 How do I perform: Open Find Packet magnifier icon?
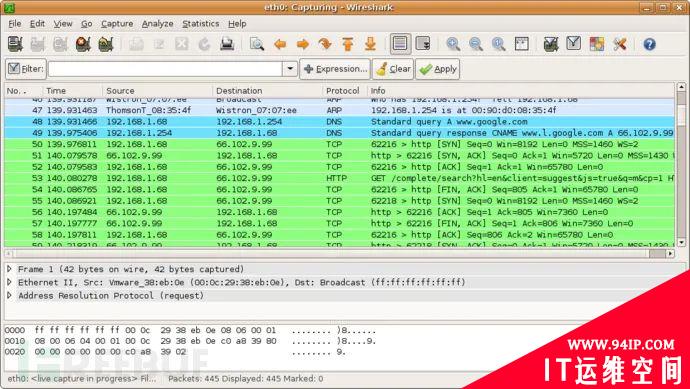coord(257,44)
